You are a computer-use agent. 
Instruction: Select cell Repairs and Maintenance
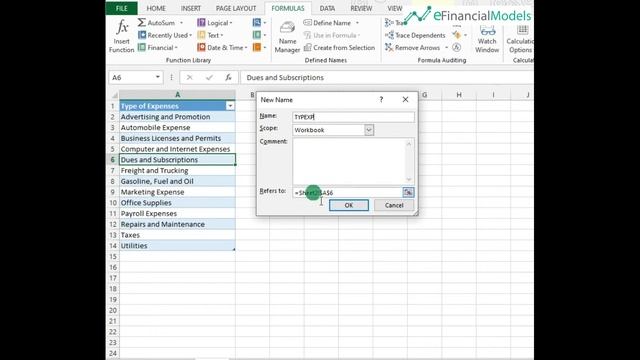(x=177, y=224)
